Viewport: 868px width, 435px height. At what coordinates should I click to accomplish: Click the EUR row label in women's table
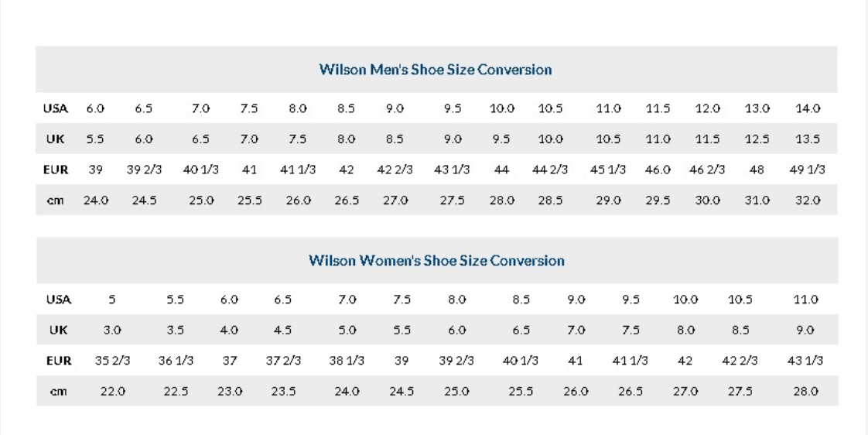click(59, 361)
